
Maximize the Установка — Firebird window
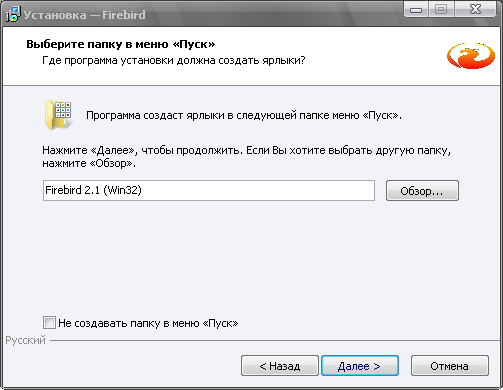pyautogui.click(x=441, y=9)
